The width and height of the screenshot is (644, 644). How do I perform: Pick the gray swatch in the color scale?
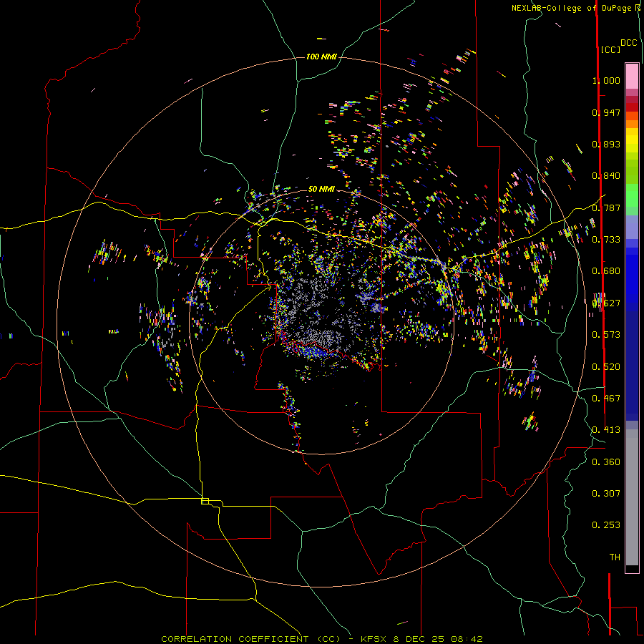click(x=632, y=497)
